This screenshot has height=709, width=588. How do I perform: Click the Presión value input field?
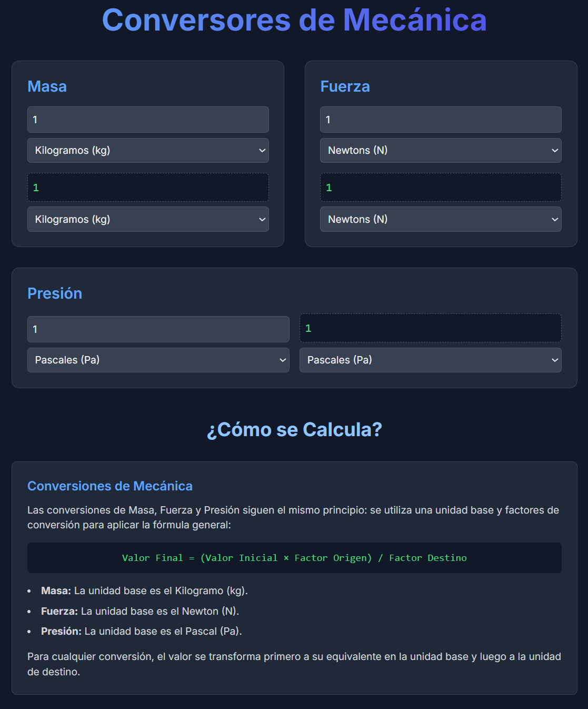click(x=158, y=329)
